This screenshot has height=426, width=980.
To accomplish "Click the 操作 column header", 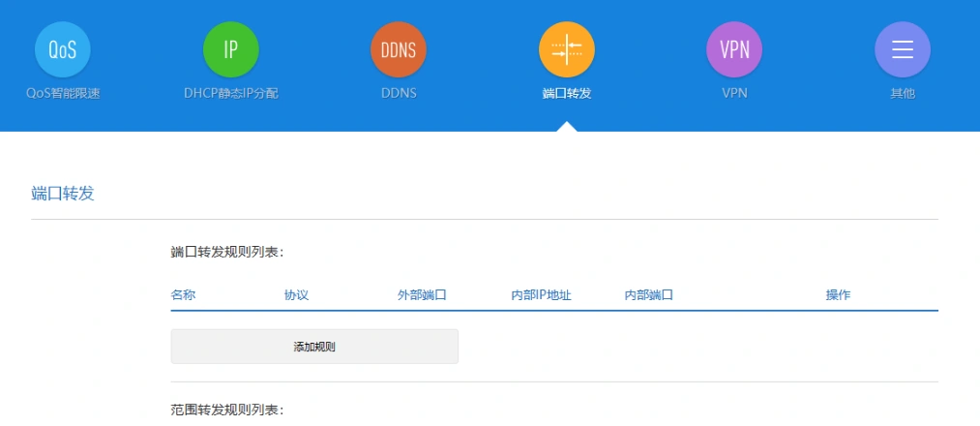I will (838, 294).
